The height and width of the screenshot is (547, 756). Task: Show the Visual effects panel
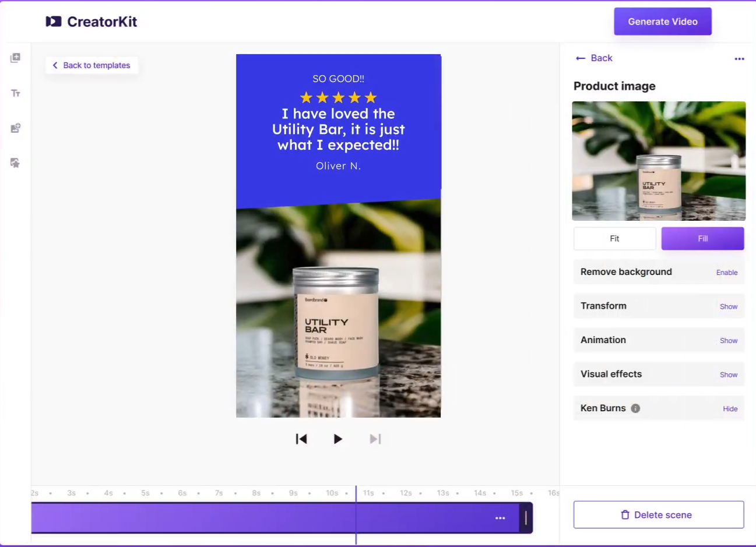[x=728, y=375]
